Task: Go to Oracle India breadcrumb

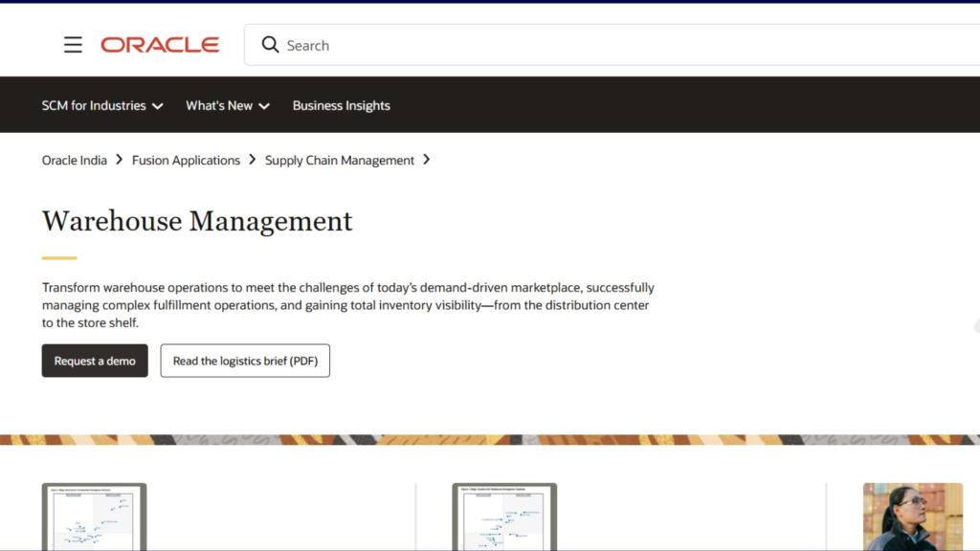Action: point(75,161)
